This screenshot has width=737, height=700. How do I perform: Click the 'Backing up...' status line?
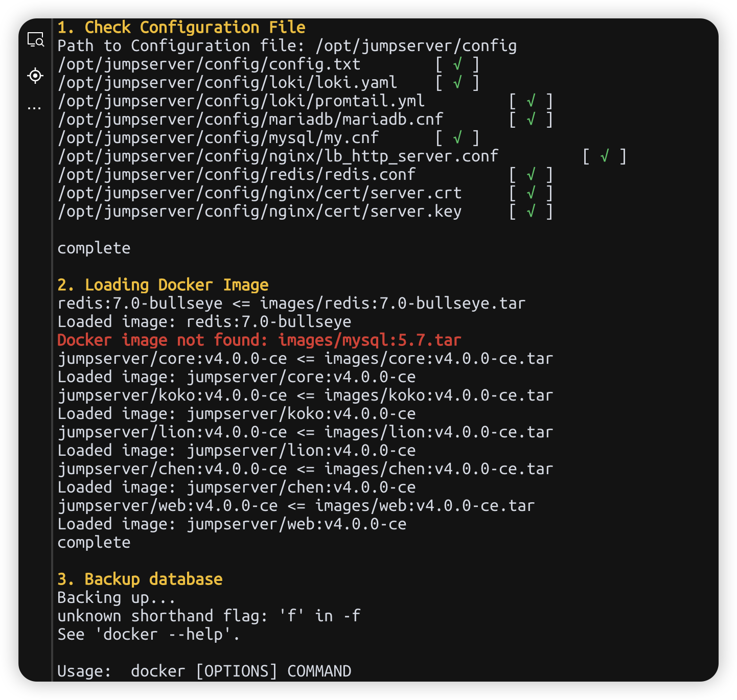117,597
